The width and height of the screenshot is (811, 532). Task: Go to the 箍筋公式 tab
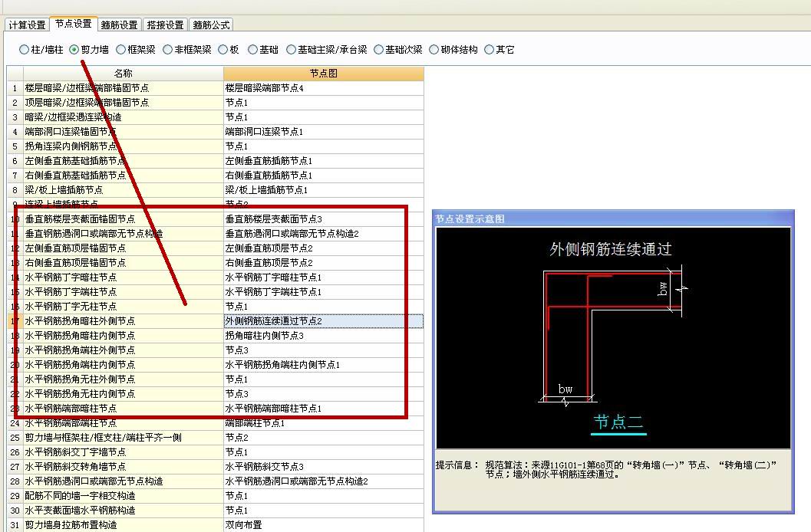click(x=211, y=25)
